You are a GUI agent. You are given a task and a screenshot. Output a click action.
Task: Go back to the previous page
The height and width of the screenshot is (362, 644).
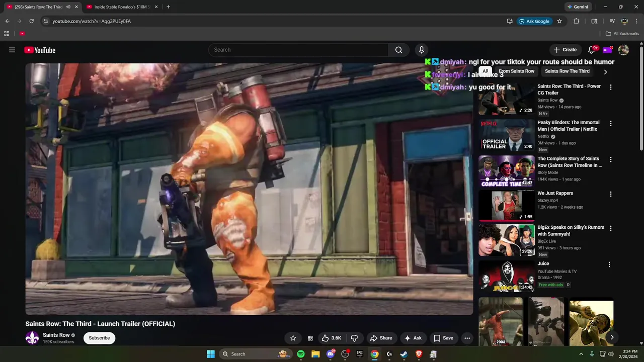pyautogui.click(x=7, y=21)
